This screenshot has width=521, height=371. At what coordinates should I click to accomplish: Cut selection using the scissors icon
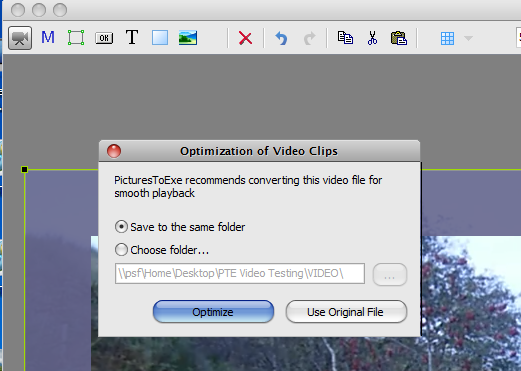372,38
